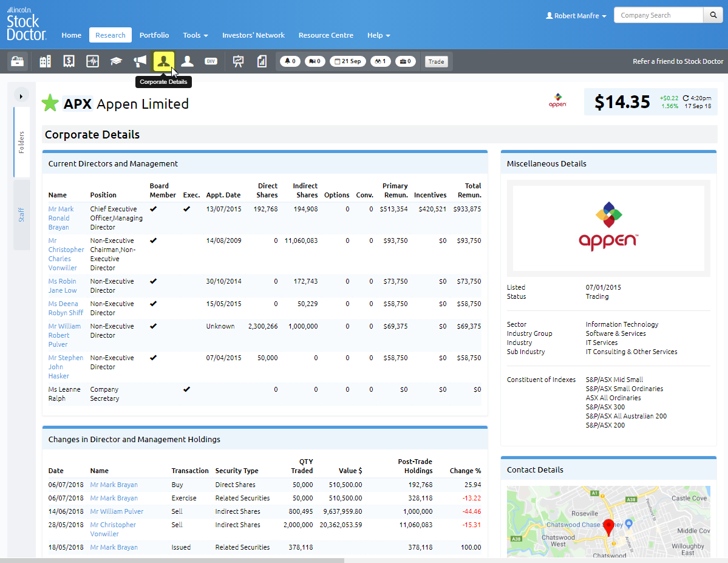Screen dimensions: 728x563
Task: Open Mr Christopher Charles Vonwiller link
Action: [66, 254]
